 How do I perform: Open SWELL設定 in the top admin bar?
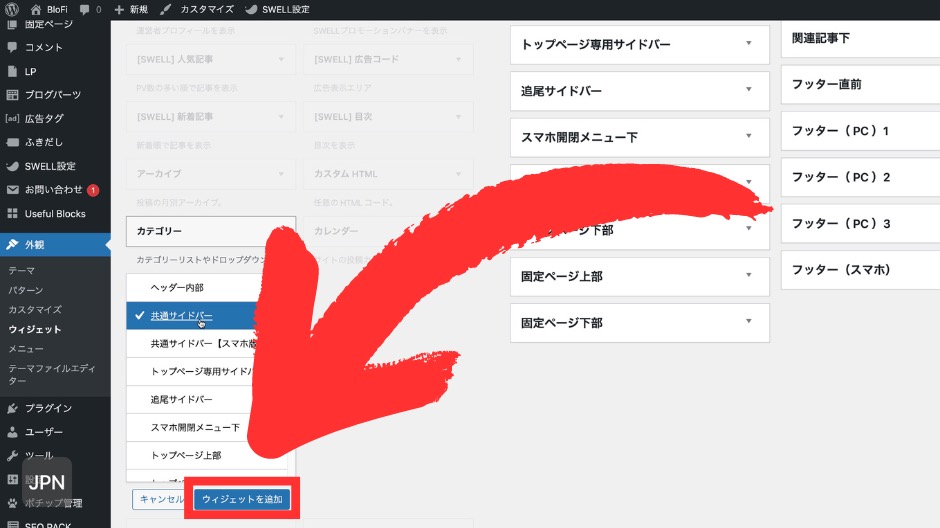(278, 10)
